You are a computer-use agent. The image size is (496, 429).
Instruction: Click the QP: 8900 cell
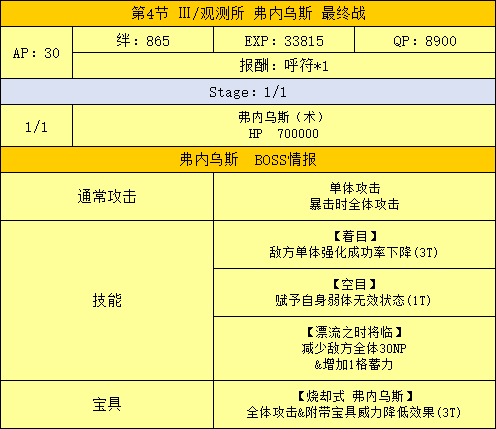pyautogui.click(x=425, y=40)
